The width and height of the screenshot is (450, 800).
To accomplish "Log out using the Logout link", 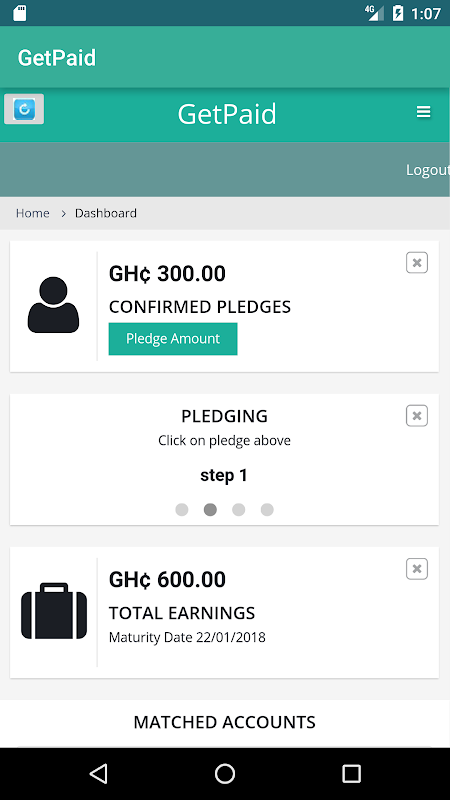I will point(428,170).
